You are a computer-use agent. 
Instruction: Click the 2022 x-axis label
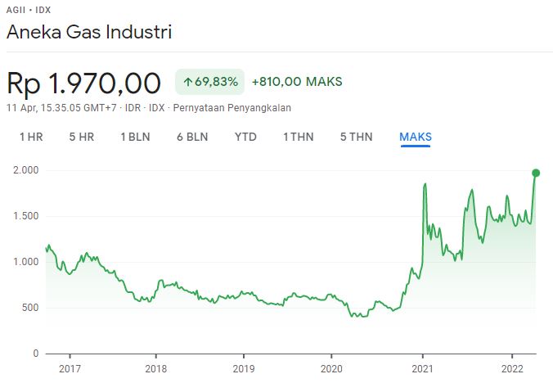point(512,369)
